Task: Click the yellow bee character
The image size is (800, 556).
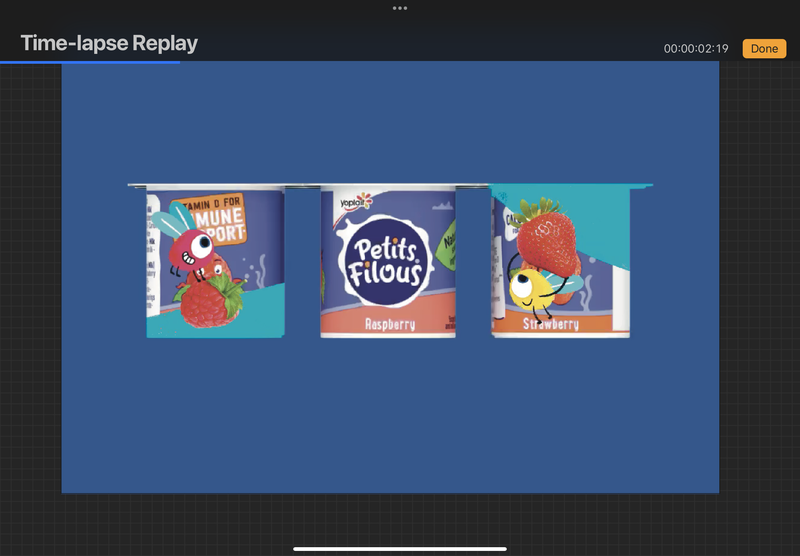Action: 530,288
